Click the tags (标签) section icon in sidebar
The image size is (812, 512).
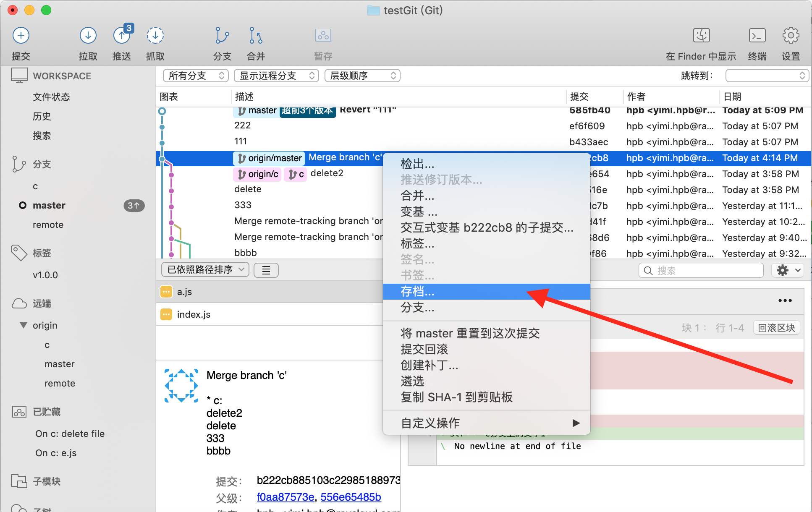19,253
